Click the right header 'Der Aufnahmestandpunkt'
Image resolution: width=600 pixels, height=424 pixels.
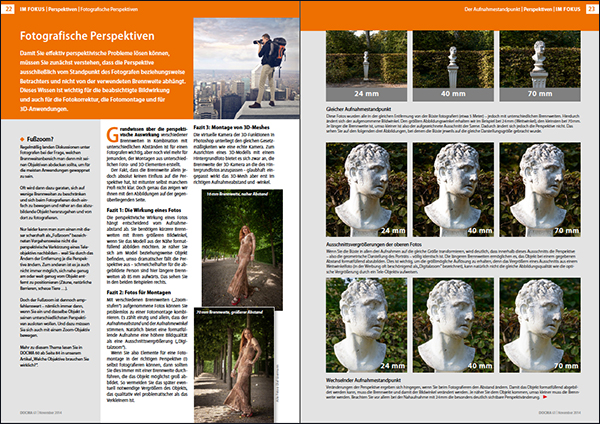pyautogui.click(x=492, y=9)
